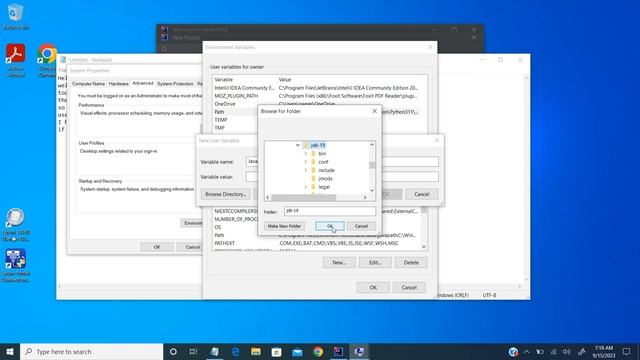The image size is (640, 360).
Task: Open the System Protection tab
Action: click(175, 84)
